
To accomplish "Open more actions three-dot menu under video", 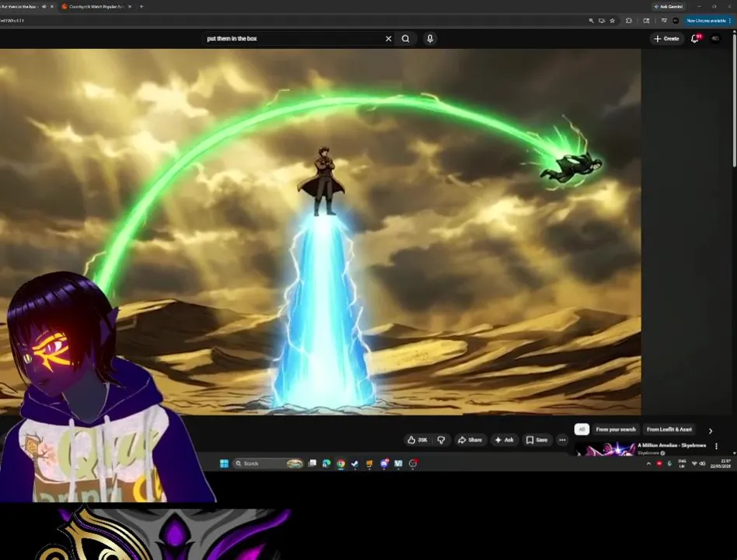I will (x=562, y=439).
